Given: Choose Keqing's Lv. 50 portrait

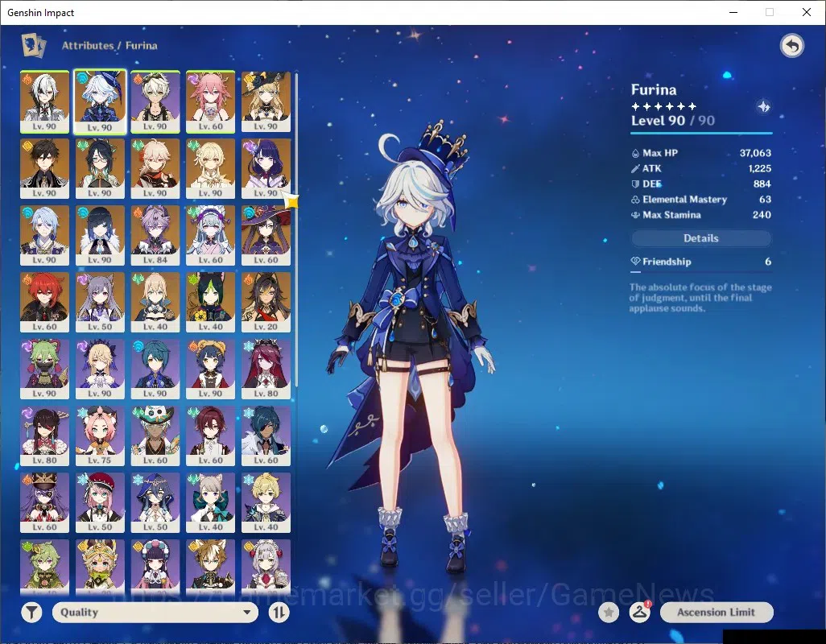Looking at the screenshot, I should coord(100,302).
